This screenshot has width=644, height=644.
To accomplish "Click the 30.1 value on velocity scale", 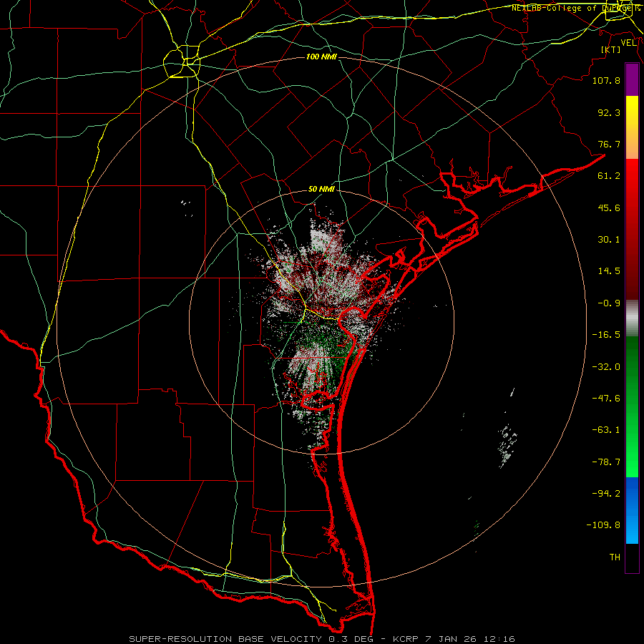I will click(x=609, y=240).
